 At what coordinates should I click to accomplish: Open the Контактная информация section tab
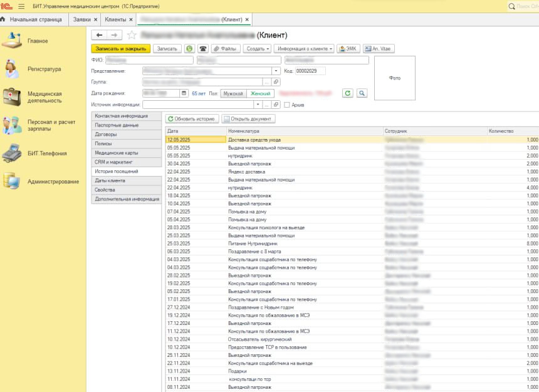tap(126, 116)
